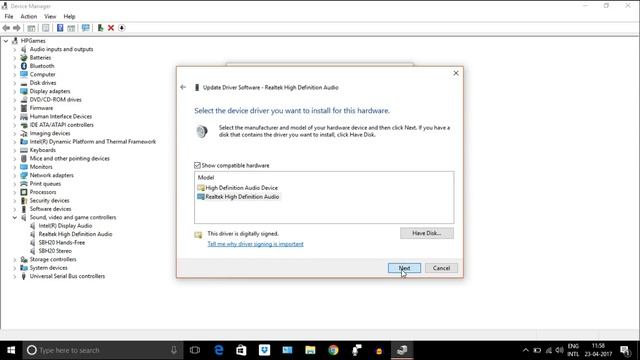Open Microsoft Edge from taskbar
This screenshot has height=360, width=640.
tap(219, 350)
